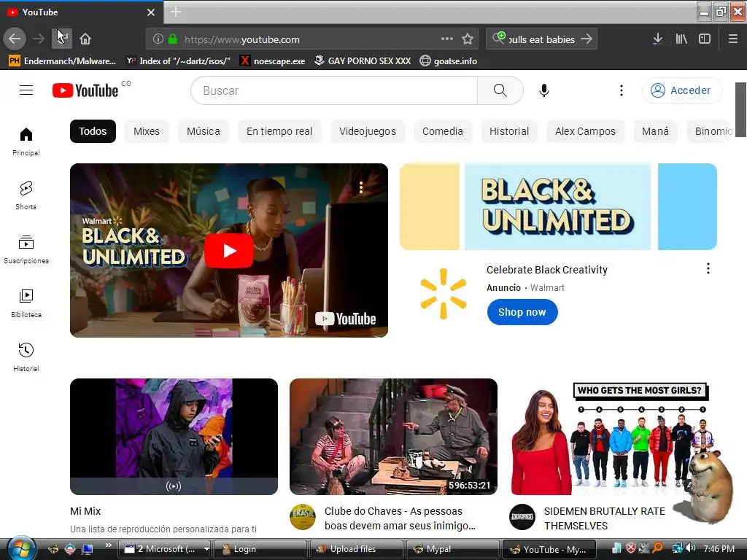Image resolution: width=747 pixels, height=560 pixels.
Task: Select the Música filter chip
Action: click(x=204, y=131)
